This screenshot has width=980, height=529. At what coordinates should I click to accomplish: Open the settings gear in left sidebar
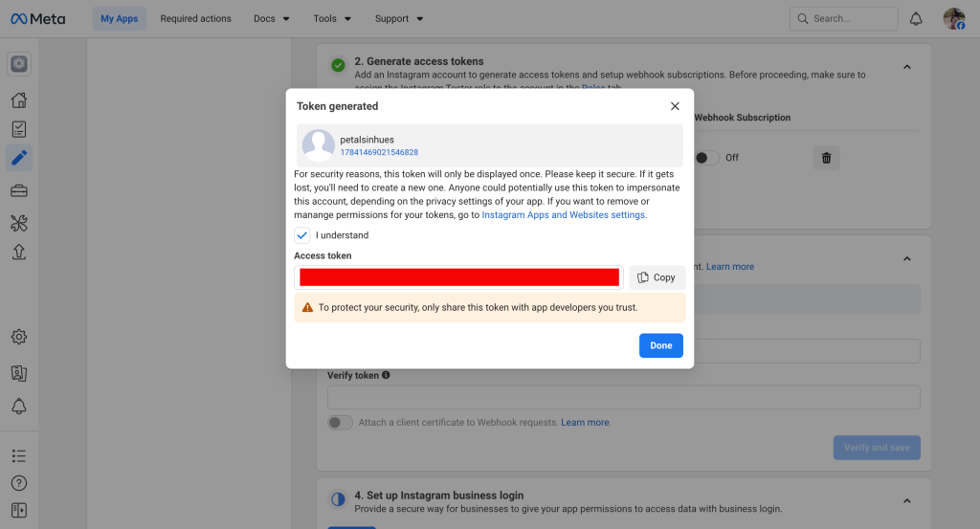pos(19,337)
